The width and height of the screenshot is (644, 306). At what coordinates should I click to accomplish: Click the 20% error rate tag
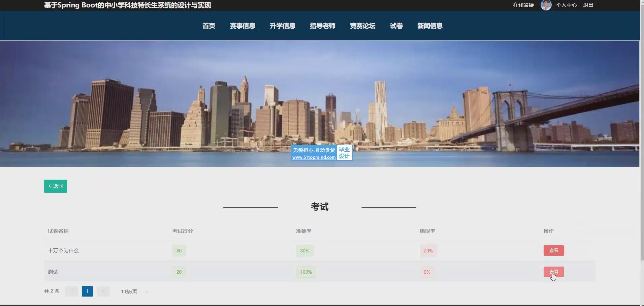[428, 251]
